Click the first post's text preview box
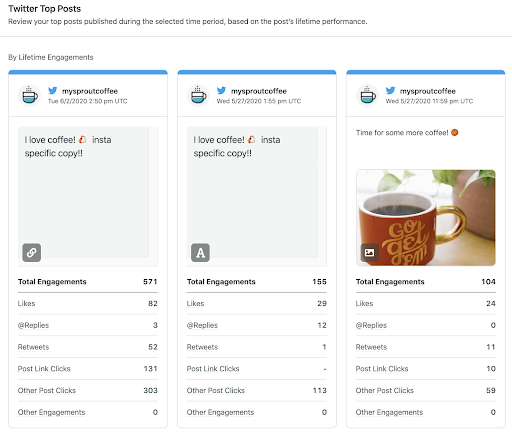This screenshot has height=435, width=512. point(88,196)
